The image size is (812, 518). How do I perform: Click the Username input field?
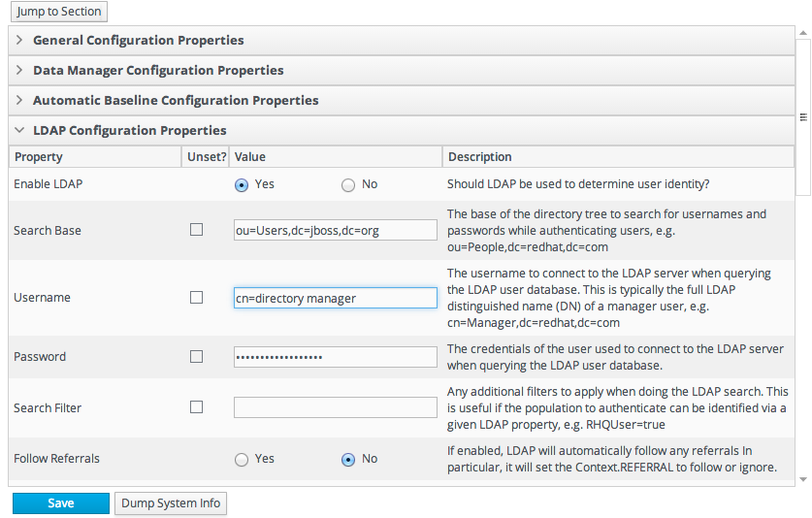pos(335,298)
